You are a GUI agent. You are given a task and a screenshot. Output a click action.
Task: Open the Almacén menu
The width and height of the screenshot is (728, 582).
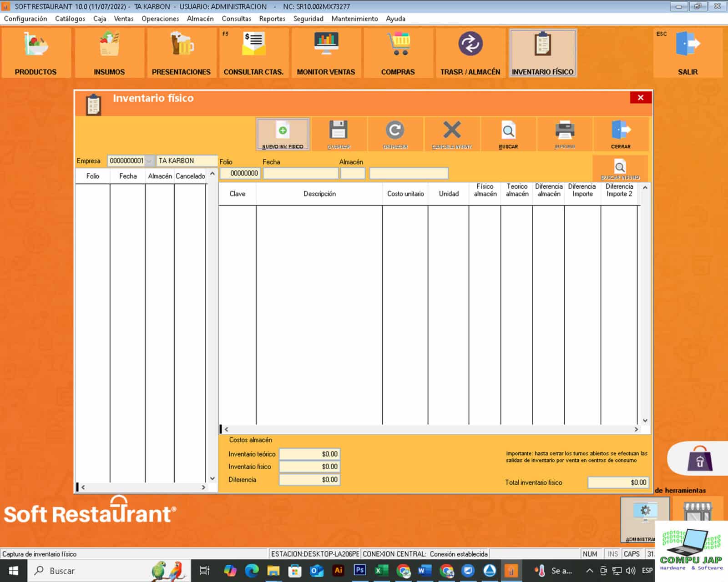coord(200,19)
